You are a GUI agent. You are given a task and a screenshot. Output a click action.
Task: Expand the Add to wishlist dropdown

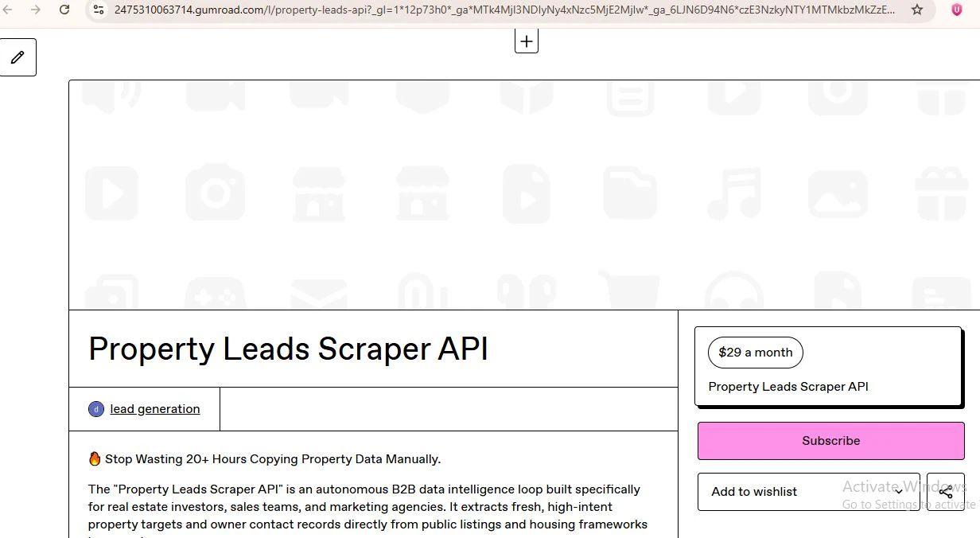click(x=809, y=492)
